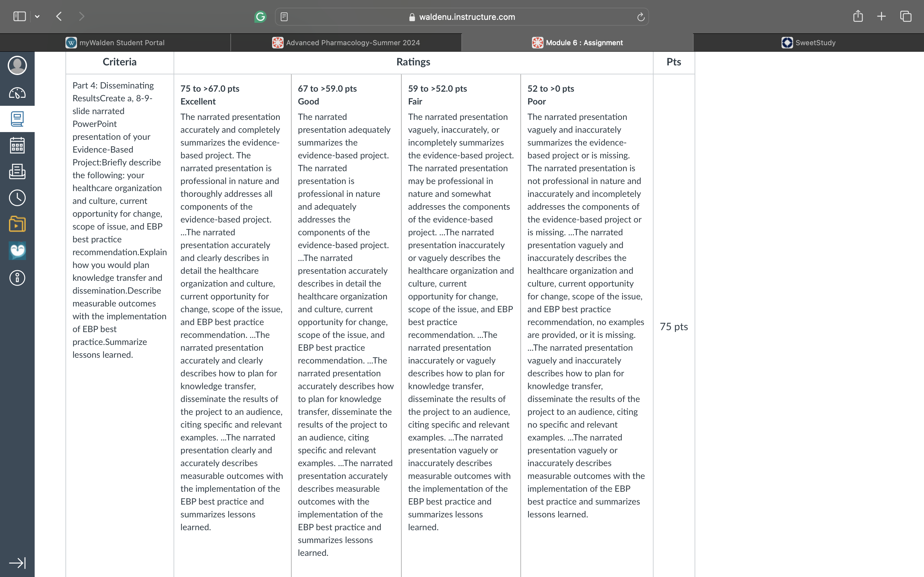Viewport: 924px width, 577px height.
Task: Switch to the SweetStudy tab
Action: (809, 42)
